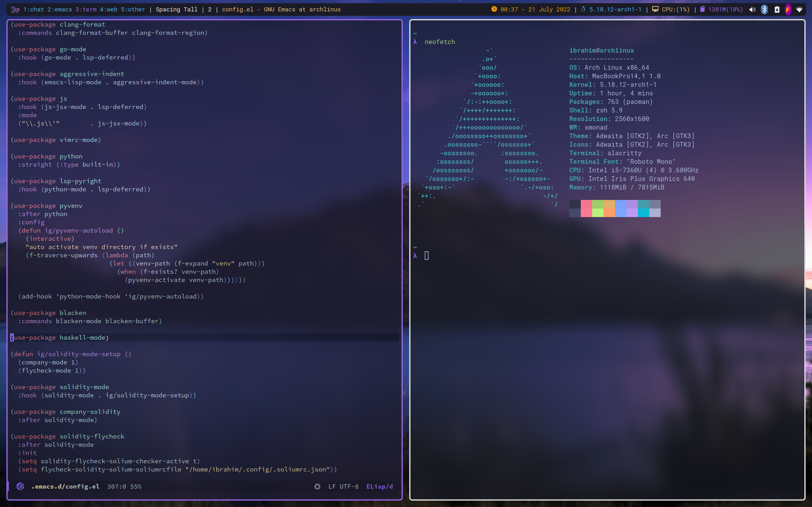Click the Wi-Fi signal tray icon

click(x=799, y=10)
